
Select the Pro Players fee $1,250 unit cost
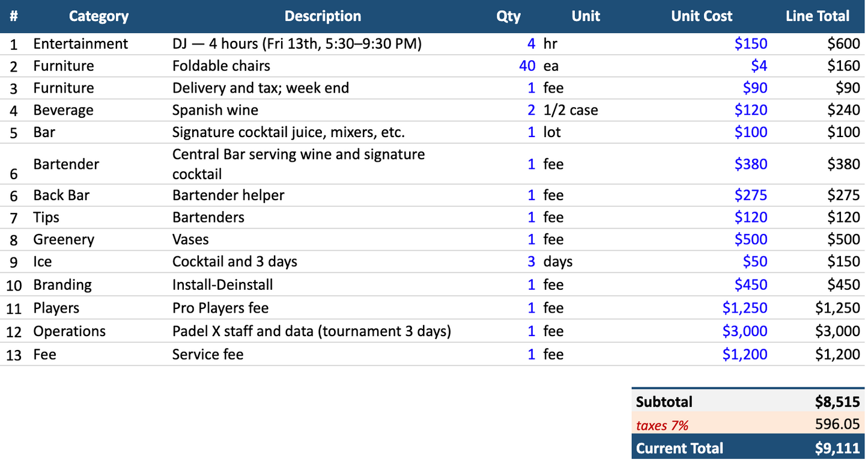702,308
